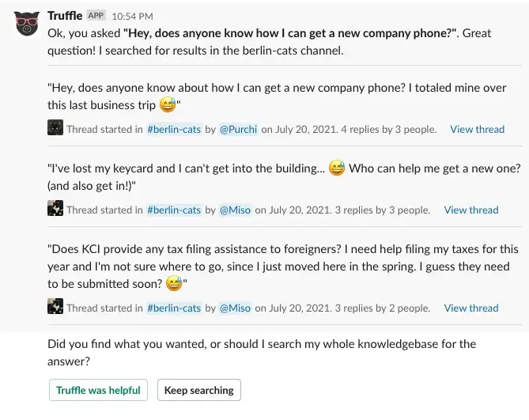Open View thread for the tax filing message
Image resolution: width=529 pixels, height=420 pixels.
(x=471, y=308)
